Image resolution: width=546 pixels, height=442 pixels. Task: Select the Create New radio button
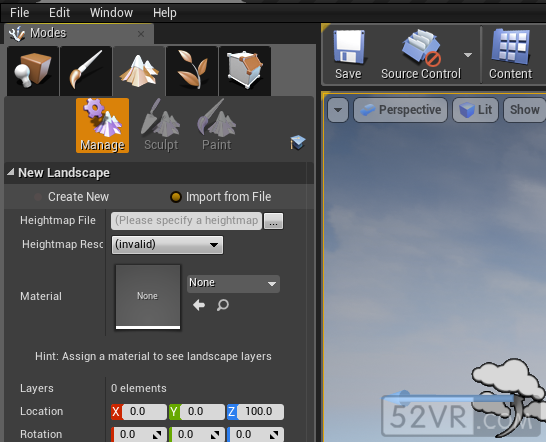pos(38,197)
